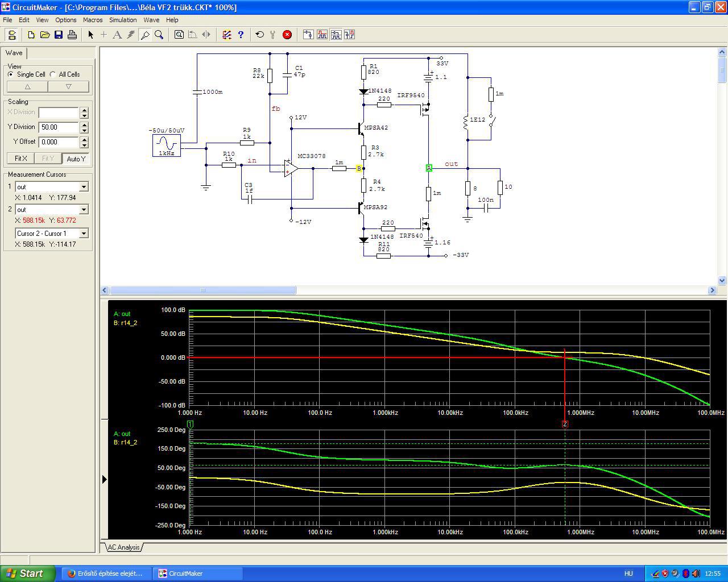
Task: Activate the probe tool icon
Action: 145,35
